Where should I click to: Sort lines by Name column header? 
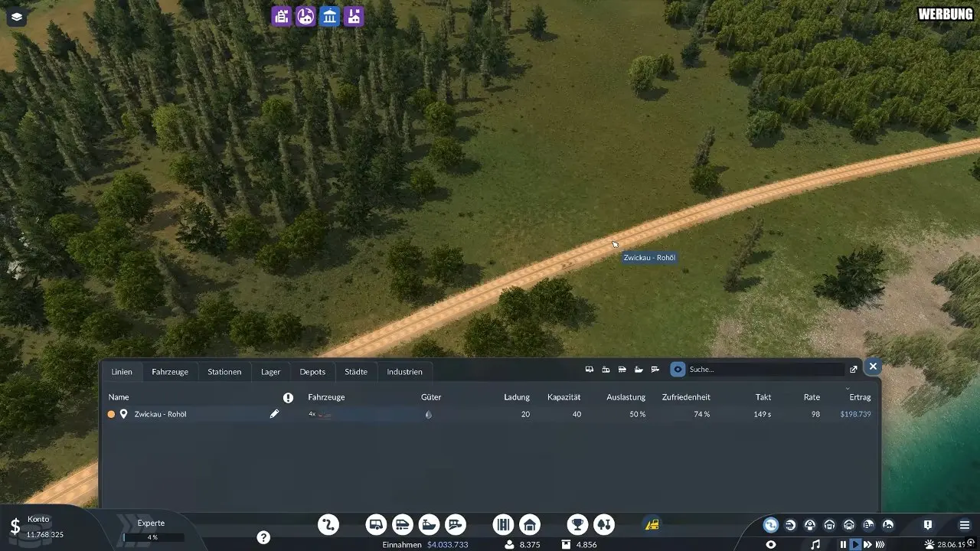click(x=119, y=397)
